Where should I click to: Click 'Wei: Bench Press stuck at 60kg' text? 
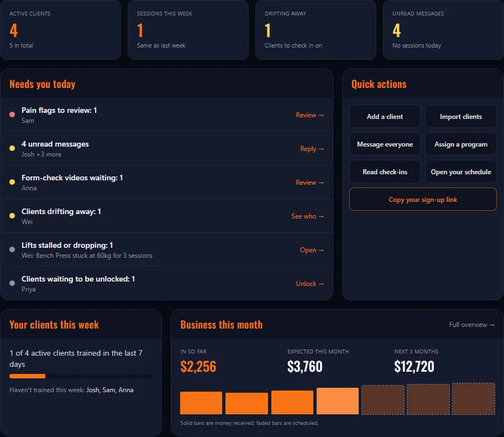click(87, 256)
